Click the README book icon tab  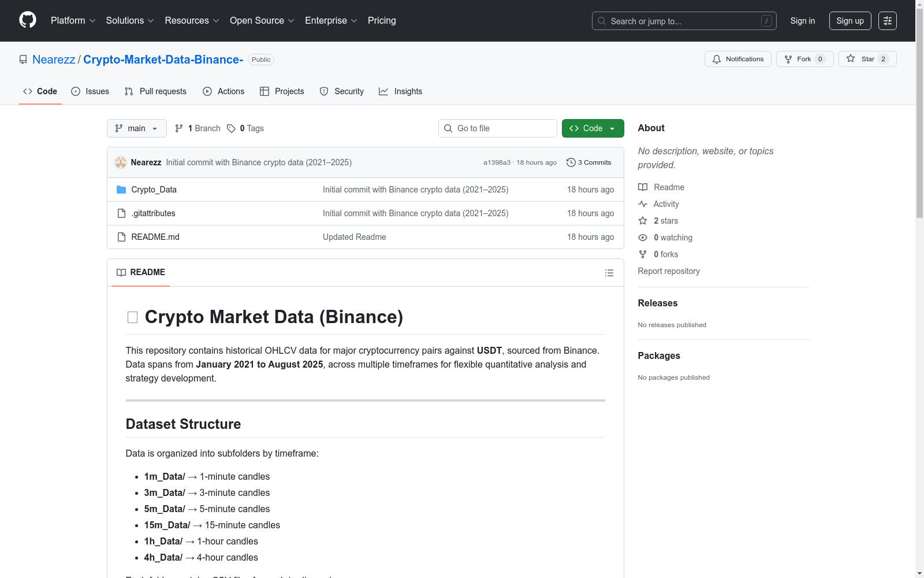click(121, 272)
